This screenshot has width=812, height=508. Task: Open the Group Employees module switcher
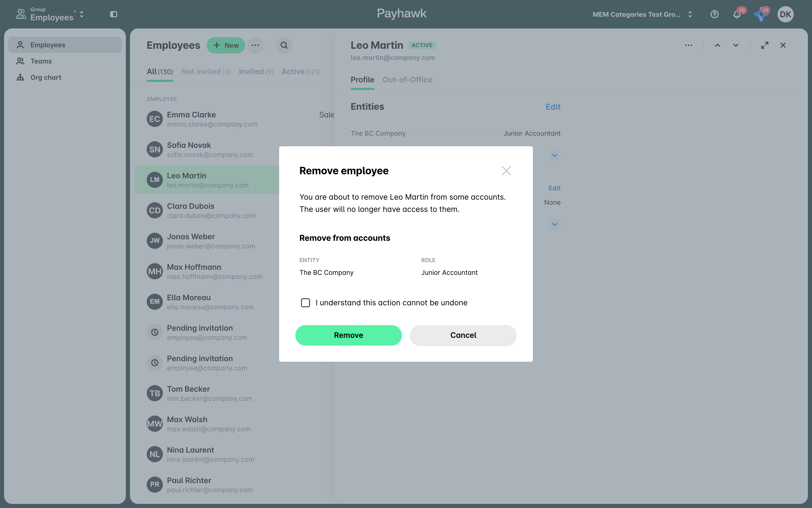[50, 14]
